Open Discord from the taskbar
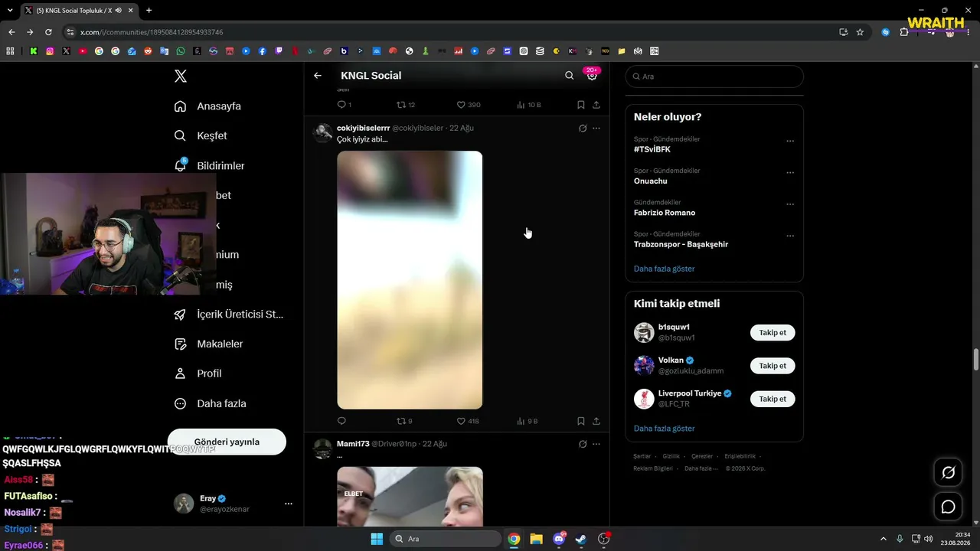980x551 pixels. (558, 539)
